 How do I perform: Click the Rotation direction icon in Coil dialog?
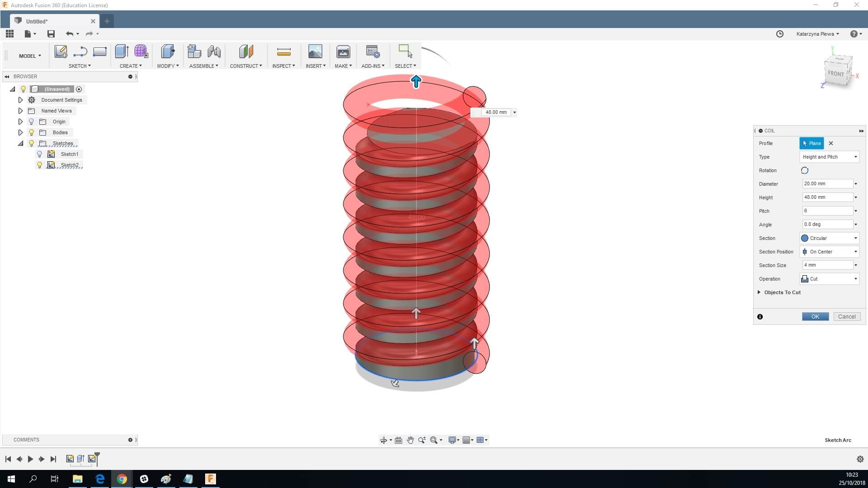click(x=805, y=170)
